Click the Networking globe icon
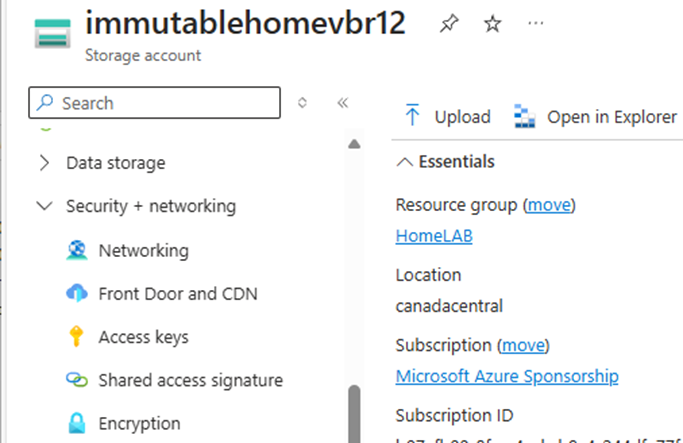This screenshot has width=683, height=443. (77, 250)
